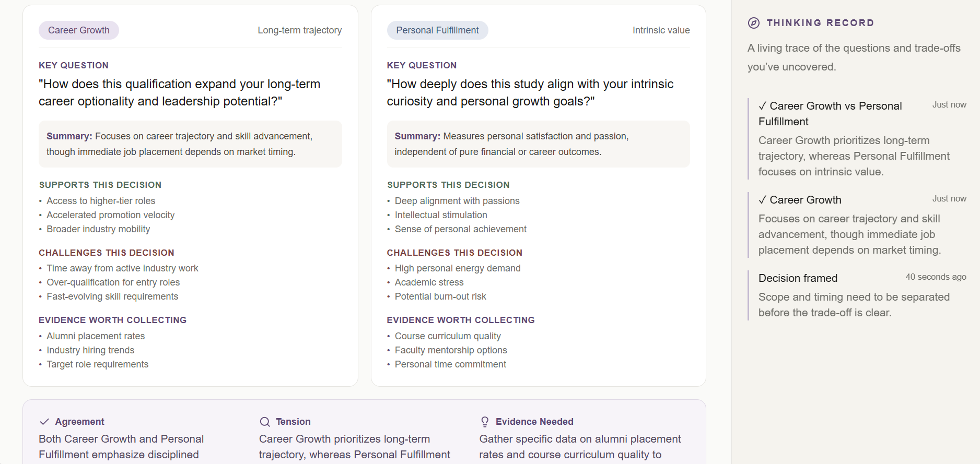Click the Personal Fulfillment summary box
This screenshot has height=464, width=980.
pos(538,144)
